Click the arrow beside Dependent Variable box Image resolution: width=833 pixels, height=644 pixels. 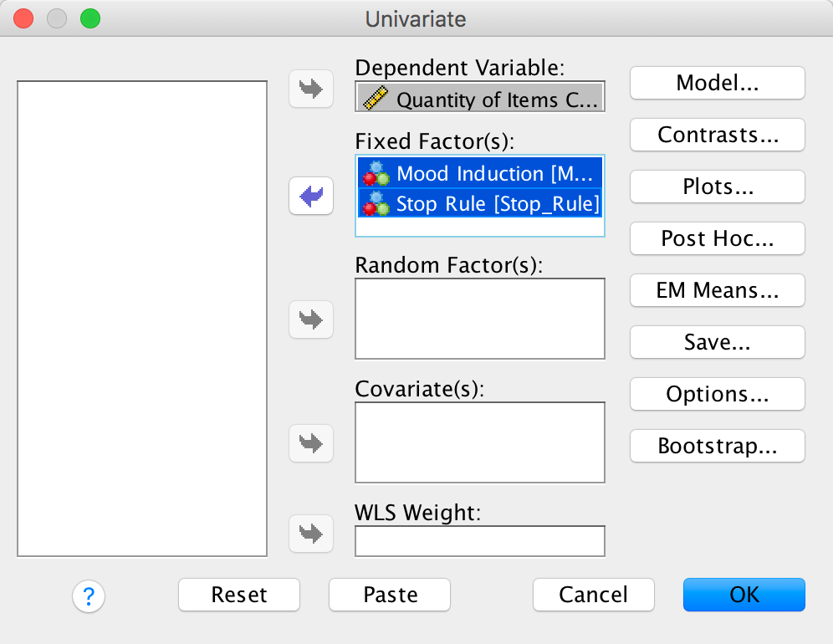pyautogui.click(x=311, y=89)
